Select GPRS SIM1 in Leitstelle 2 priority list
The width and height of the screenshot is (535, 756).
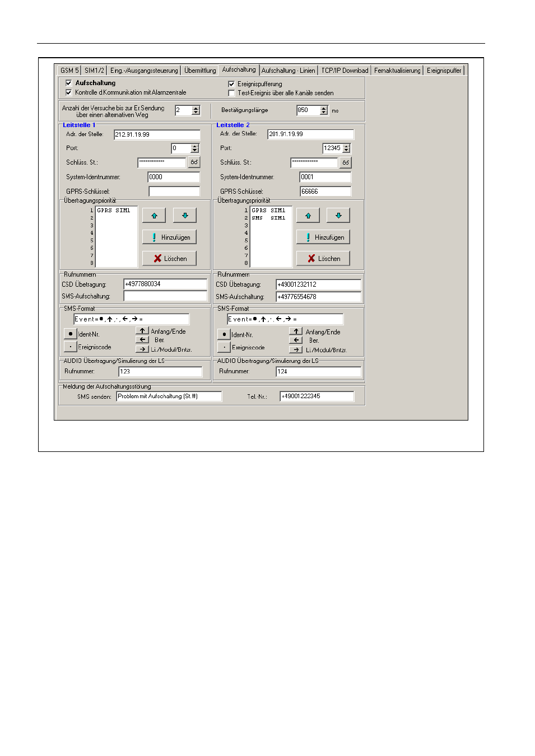pyautogui.click(x=268, y=211)
